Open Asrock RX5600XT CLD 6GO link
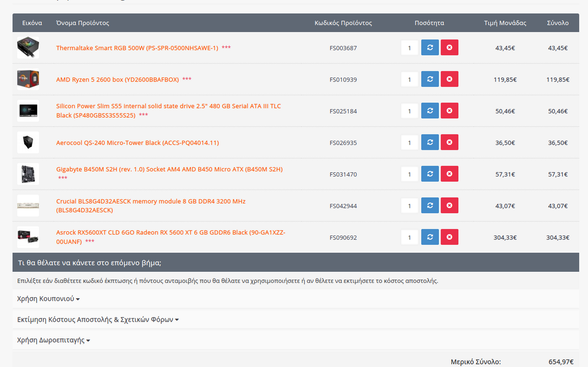The image size is (588, 367). pyautogui.click(x=171, y=237)
